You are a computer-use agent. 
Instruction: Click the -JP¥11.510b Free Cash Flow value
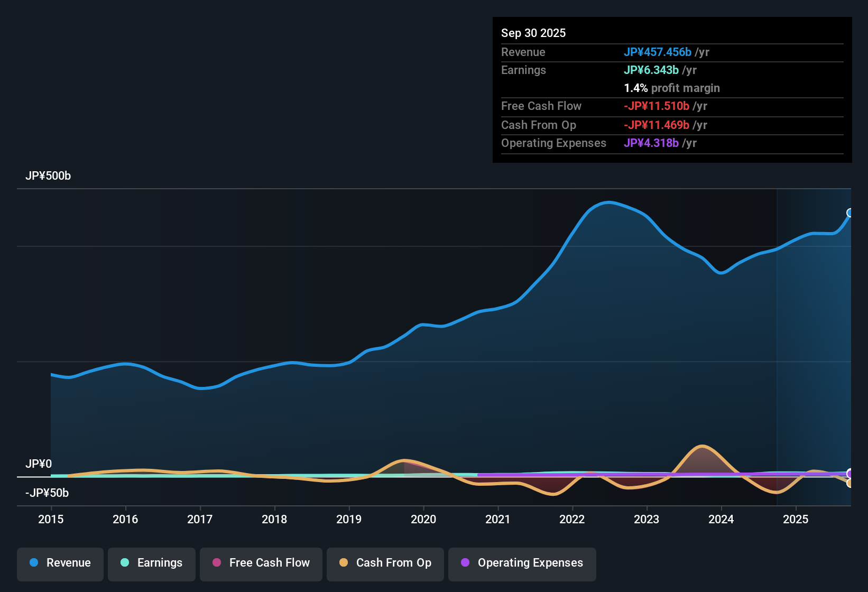657,106
